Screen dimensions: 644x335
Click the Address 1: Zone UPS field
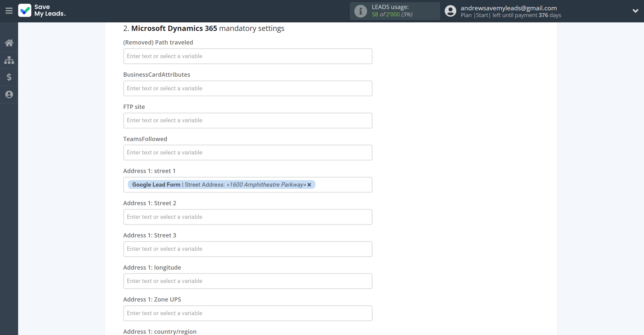[x=248, y=313]
